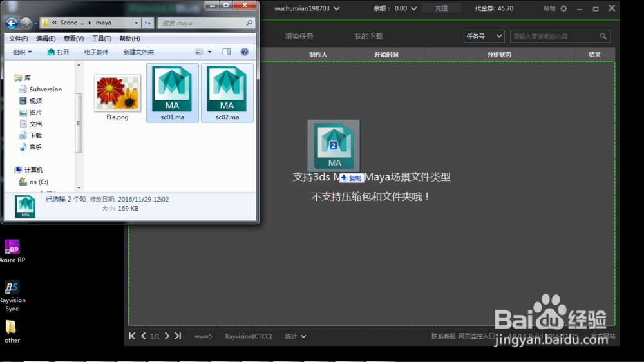Go to previous page of task list
The height and width of the screenshot is (362, 644).
pos(144,336)
